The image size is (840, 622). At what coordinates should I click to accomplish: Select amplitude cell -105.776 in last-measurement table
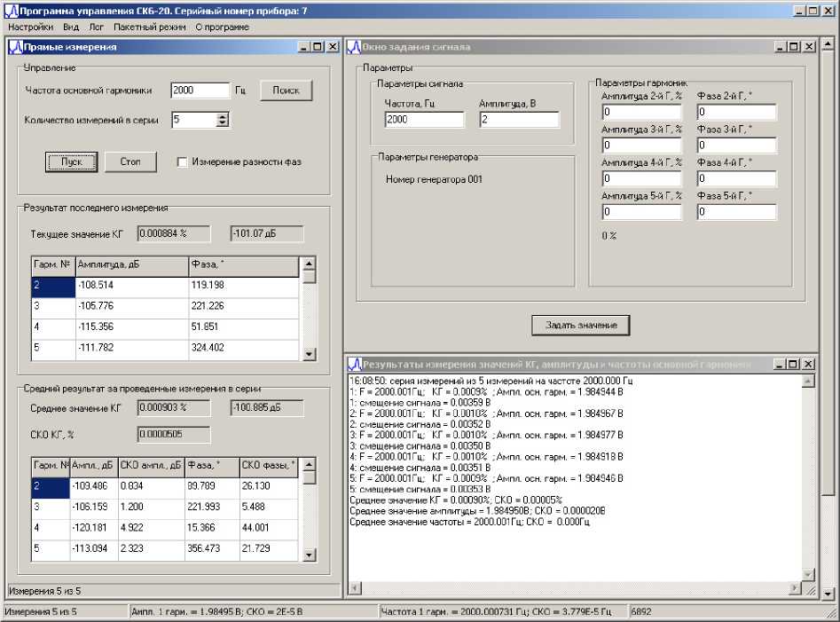pos(132,306)
